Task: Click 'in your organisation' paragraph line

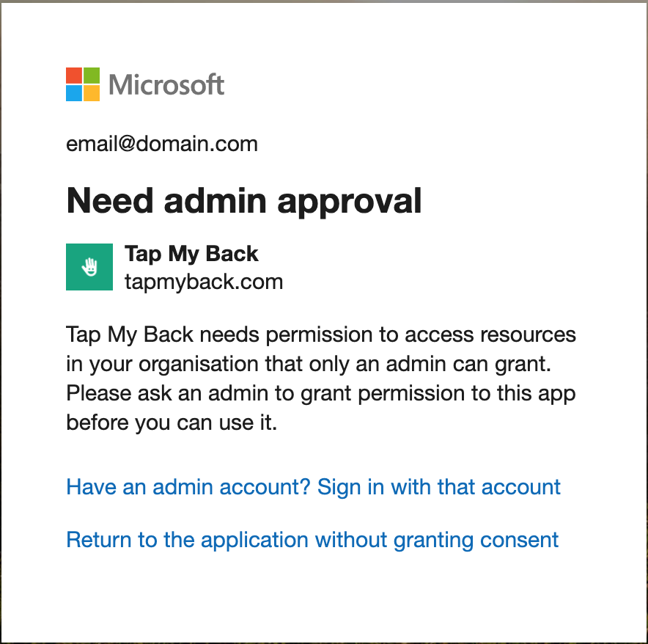Action: click(309, 364)
